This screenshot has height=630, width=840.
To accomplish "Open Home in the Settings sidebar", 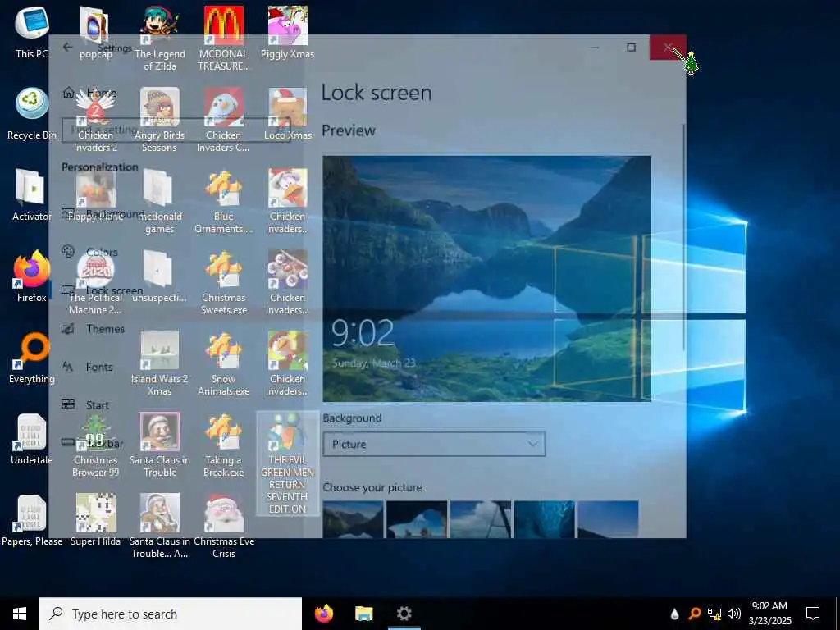I will coord(90,93).
